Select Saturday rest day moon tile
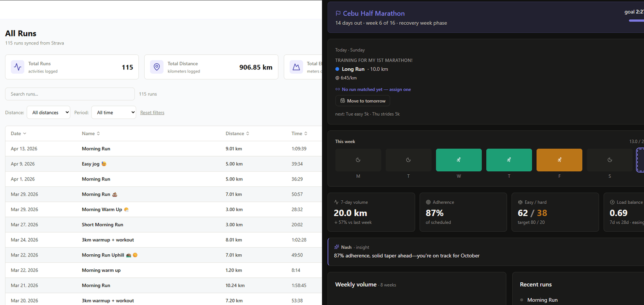 point(610,160)
